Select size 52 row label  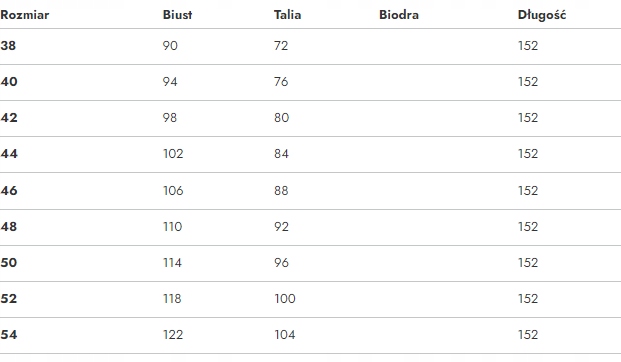tap(9, 299)
